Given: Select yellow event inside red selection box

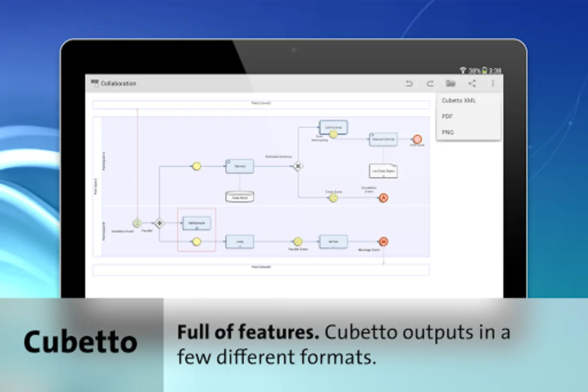Looking at the screenshot, I should click(197, 241).
